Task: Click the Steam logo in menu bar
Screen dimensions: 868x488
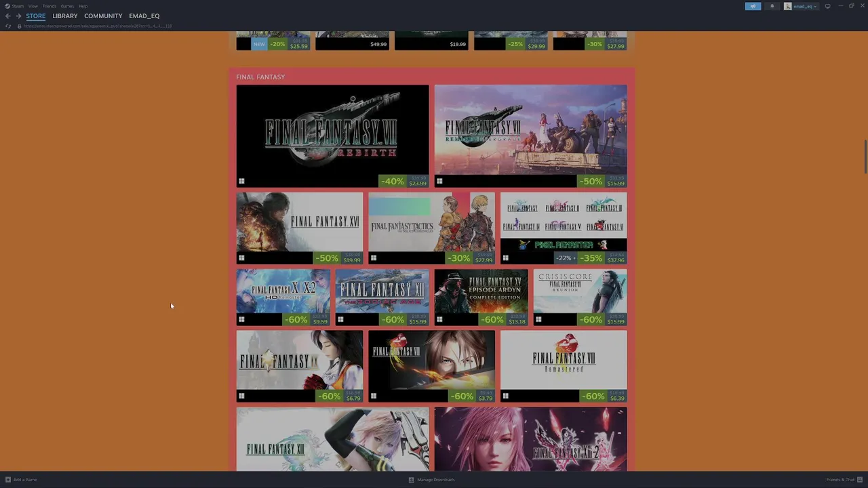Action: [7, 6]
